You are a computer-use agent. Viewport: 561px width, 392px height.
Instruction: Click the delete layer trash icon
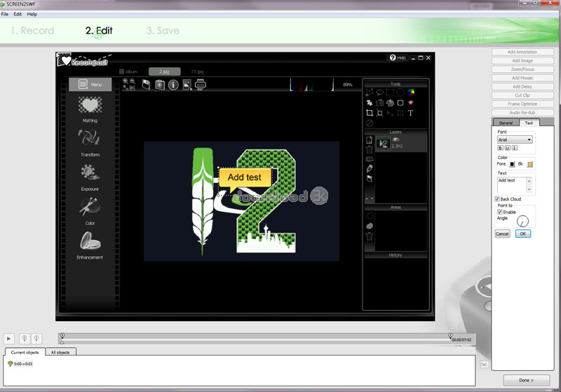(x=370, y=149)
